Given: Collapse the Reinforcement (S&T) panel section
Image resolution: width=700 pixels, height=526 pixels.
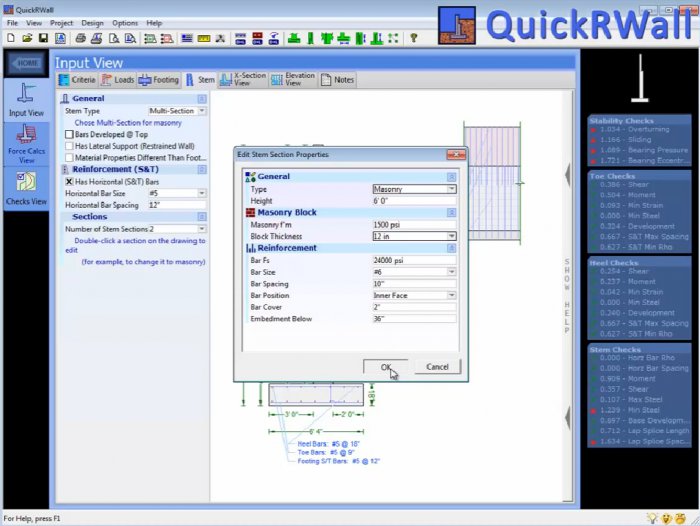Looking at the screenshot, I should click(x=202, y=170).
